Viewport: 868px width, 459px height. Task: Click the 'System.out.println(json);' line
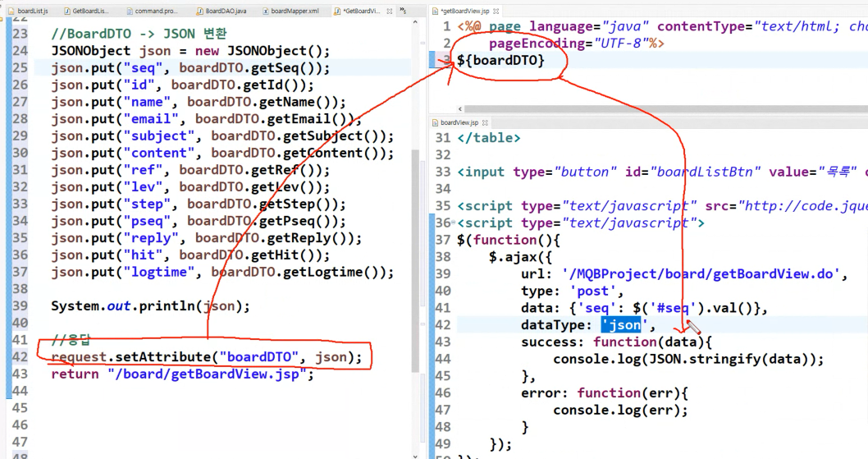(x=151, y=306)
